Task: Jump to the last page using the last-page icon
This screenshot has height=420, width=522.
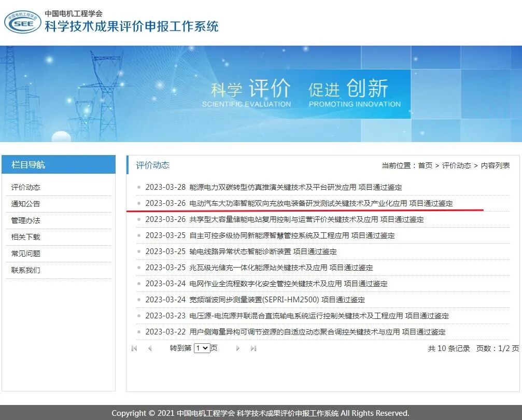Action: (x=253, y=348)
